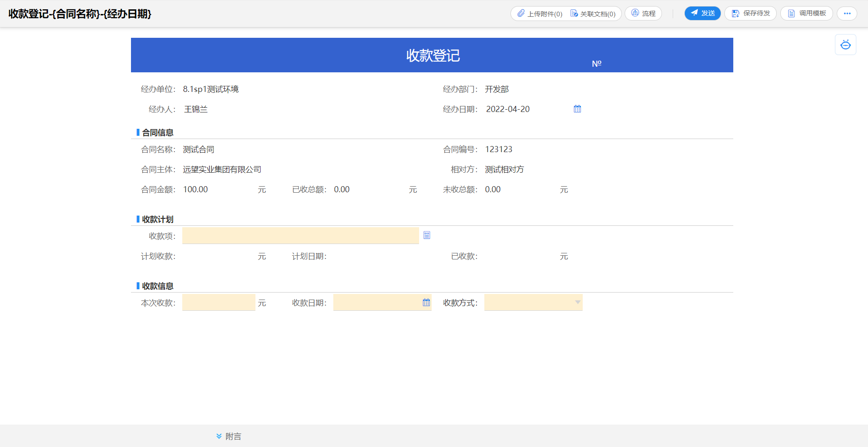Click 经办人 value 王锦兰

point(196,109)
